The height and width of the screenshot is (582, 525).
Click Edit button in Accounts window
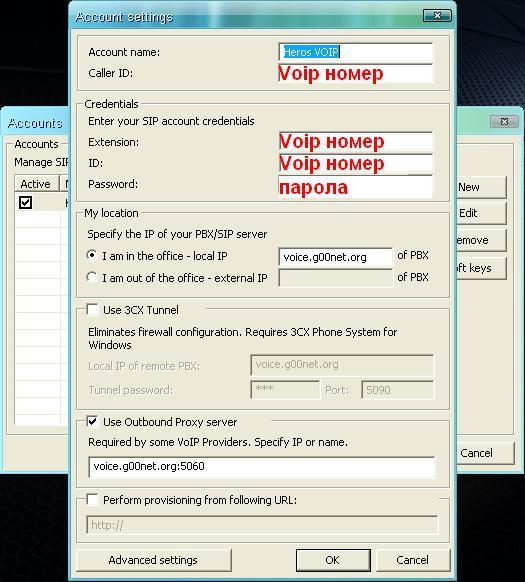pyautogui.click(x=481, y=213)
